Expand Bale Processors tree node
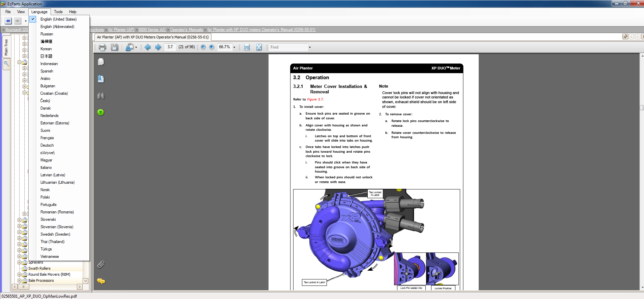644x299 pixels. click(19, 280)
